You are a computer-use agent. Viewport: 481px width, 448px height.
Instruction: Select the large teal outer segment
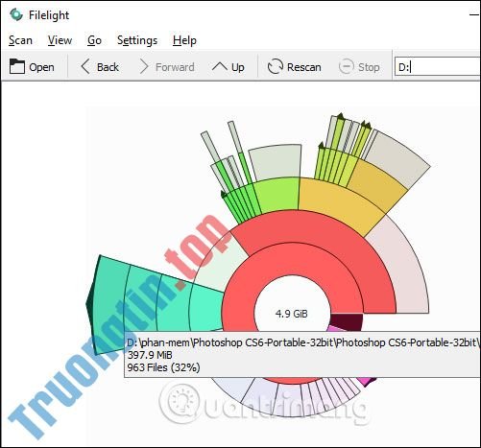click(108, 304)
